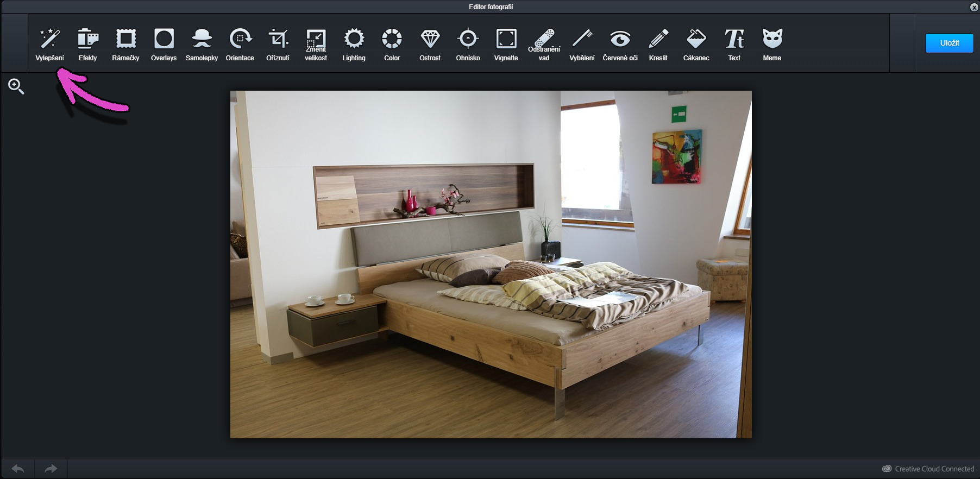This screenshot has height=479, width=980.
Task: Undo the last edit with the back arrow
Action: [x=18, y=469]
